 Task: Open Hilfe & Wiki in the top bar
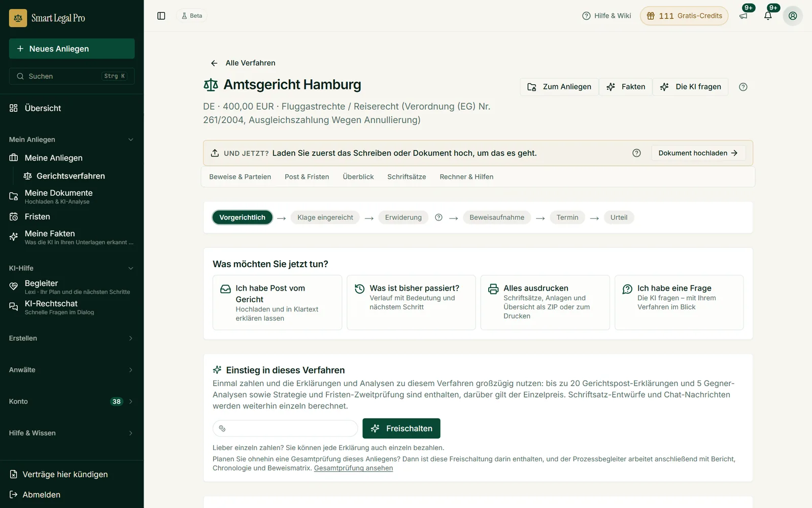pos(606,16)
